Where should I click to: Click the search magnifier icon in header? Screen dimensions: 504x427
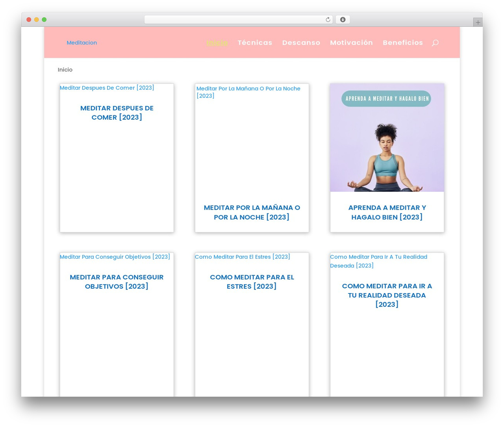pos(435,43)
